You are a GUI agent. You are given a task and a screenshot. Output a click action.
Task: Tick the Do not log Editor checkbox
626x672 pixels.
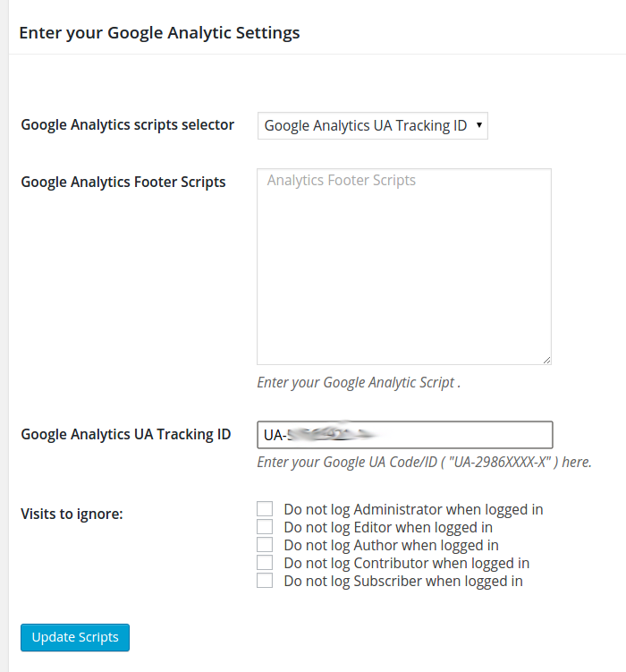265,527
